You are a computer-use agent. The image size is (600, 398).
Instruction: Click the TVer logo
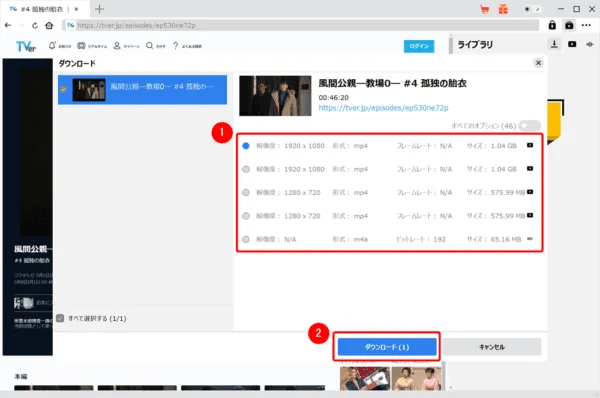click(26, 46)
